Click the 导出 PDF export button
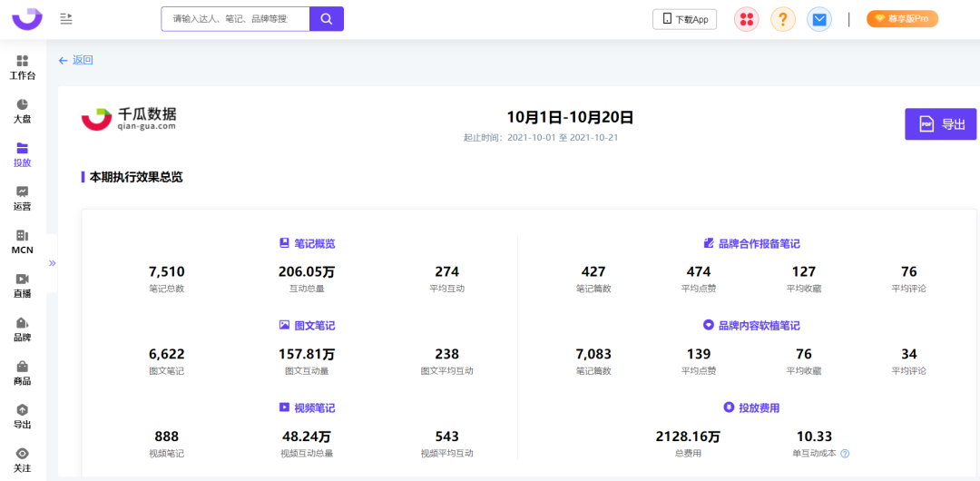Image resolution: width=980 pixels, height=481 pixels. tap(940, 124)
